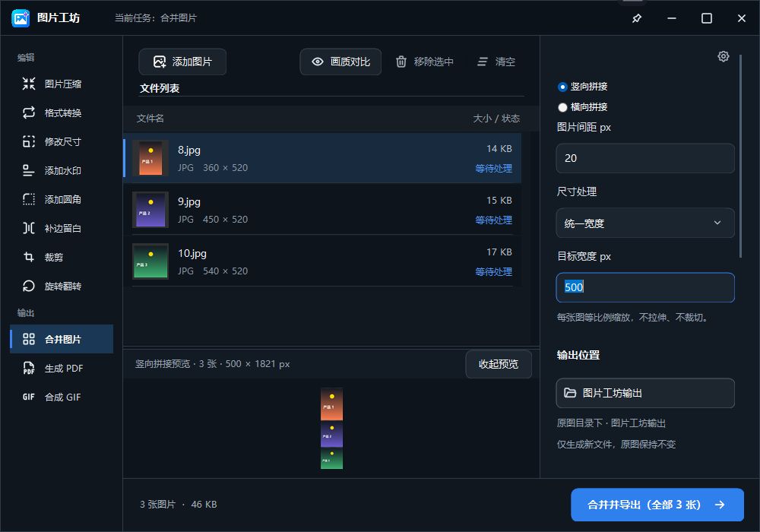Click the right panel scrollbar

[740, 156]
